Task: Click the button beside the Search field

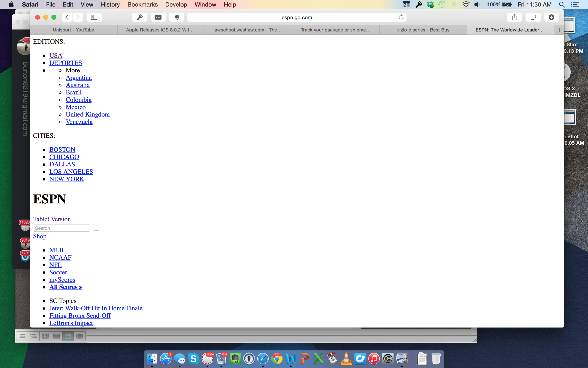Action: click(x=96, y=227)
